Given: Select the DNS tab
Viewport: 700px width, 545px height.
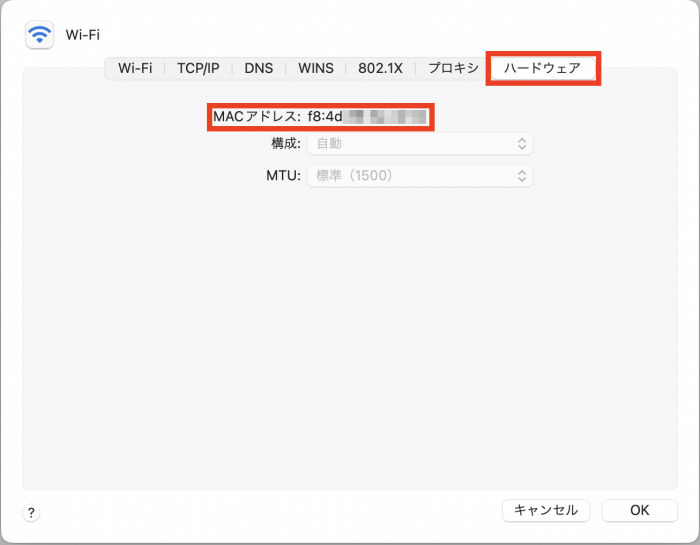Looking at the screenshot, I should point(258,68).
